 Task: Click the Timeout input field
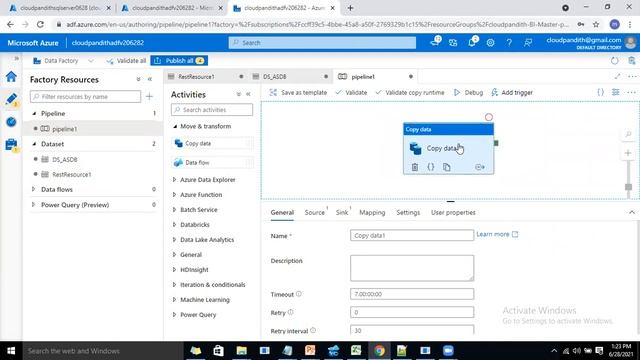pos(412,294)
